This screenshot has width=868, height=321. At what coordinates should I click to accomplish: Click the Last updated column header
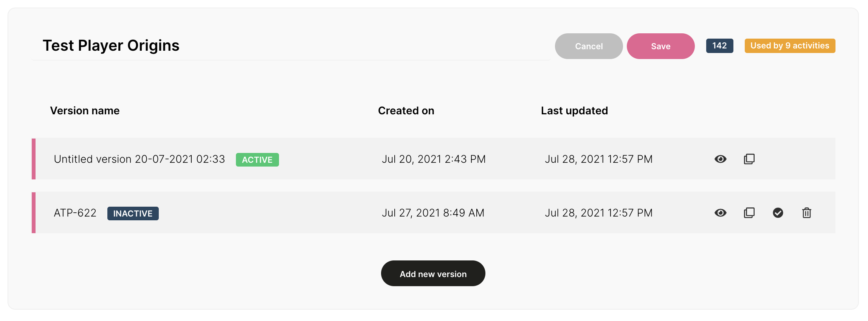(x=574, y=111)
